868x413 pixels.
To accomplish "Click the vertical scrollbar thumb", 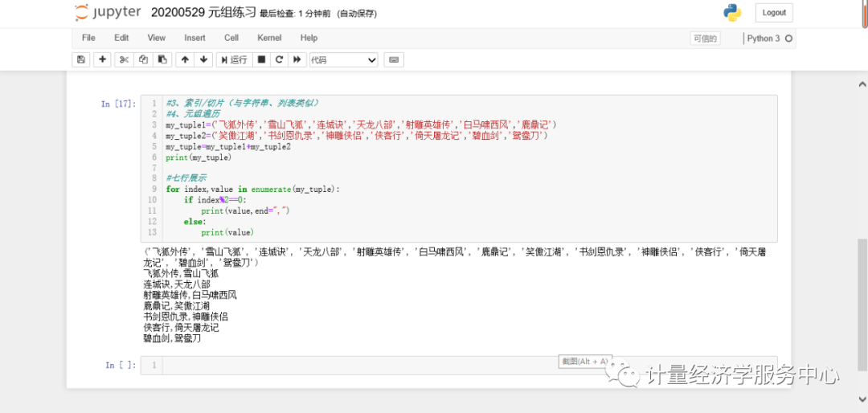I will [x=862, y=305].
